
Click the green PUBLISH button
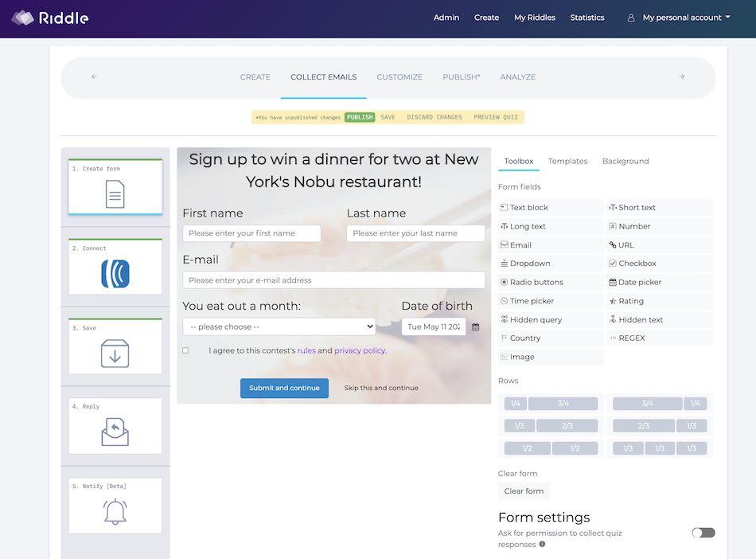(360, 117)
